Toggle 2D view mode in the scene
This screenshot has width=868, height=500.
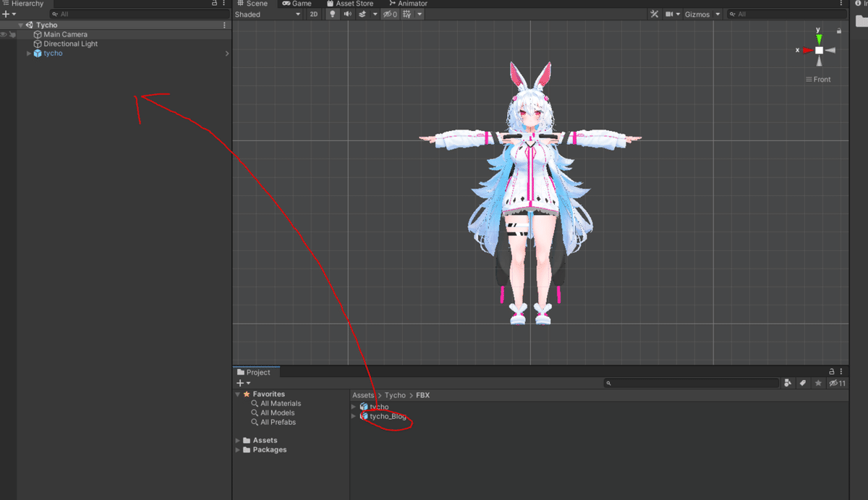click(314, 14)
